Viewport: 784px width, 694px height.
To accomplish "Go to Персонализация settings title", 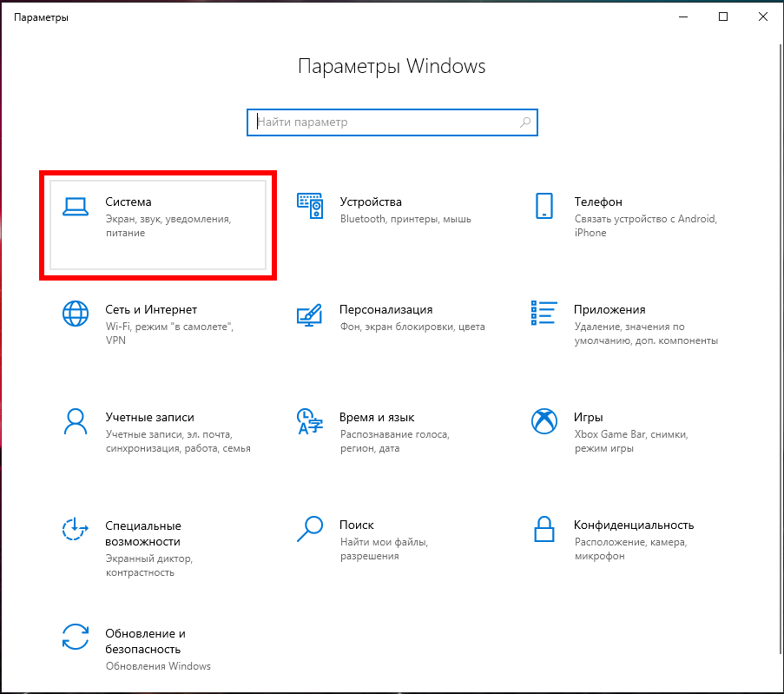I will (385, 309).
